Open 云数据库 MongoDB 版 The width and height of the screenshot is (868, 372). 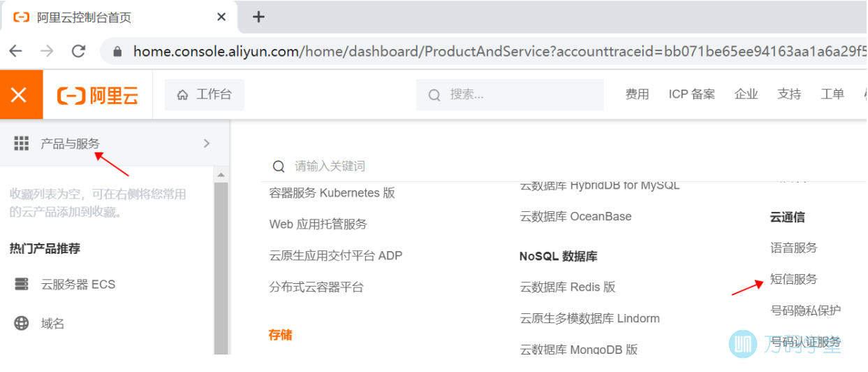(x=579, y=350)
